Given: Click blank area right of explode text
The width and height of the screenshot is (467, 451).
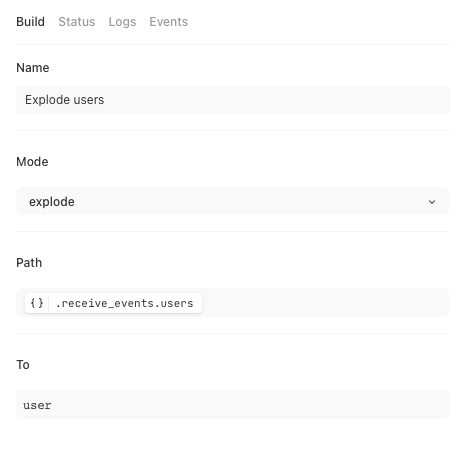Looking at the screenshot, I should (250, 202).
